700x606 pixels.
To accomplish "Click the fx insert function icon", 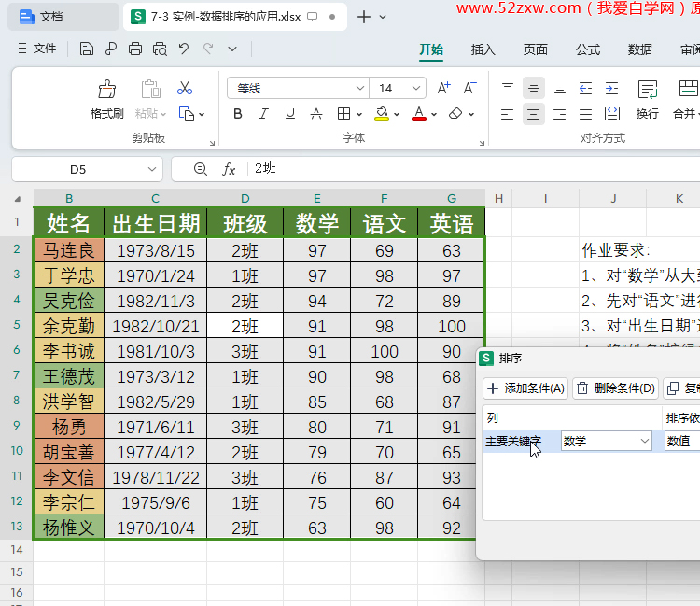I will (229, 169).
